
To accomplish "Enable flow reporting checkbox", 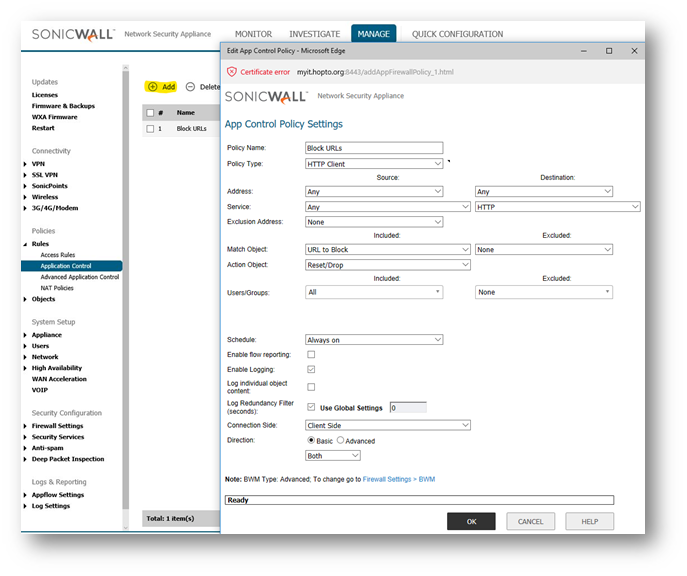I will click(x=311, y=354).
